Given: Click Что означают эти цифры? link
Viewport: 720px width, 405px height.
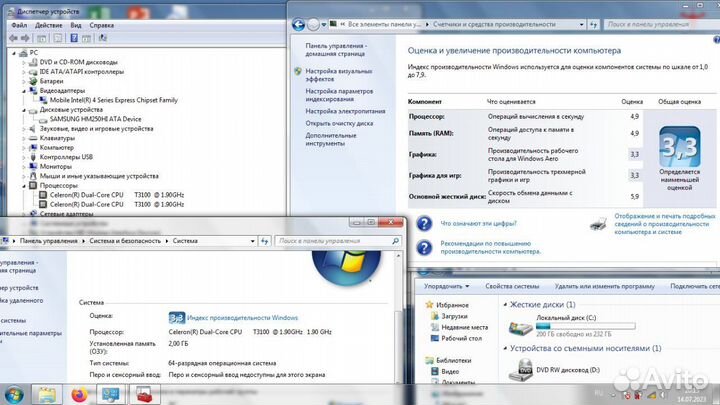Looking at the screenshot, I should (x=478, y=224).
